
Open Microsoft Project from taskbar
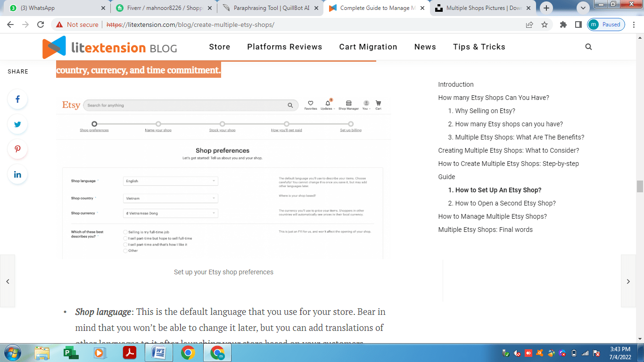(x=71, y=353)
